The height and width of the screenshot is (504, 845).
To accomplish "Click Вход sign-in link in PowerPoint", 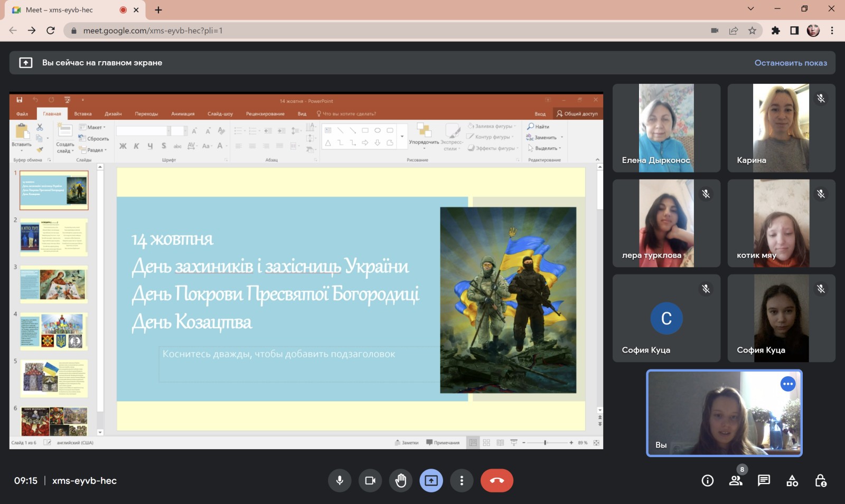I will coord(540,113).
